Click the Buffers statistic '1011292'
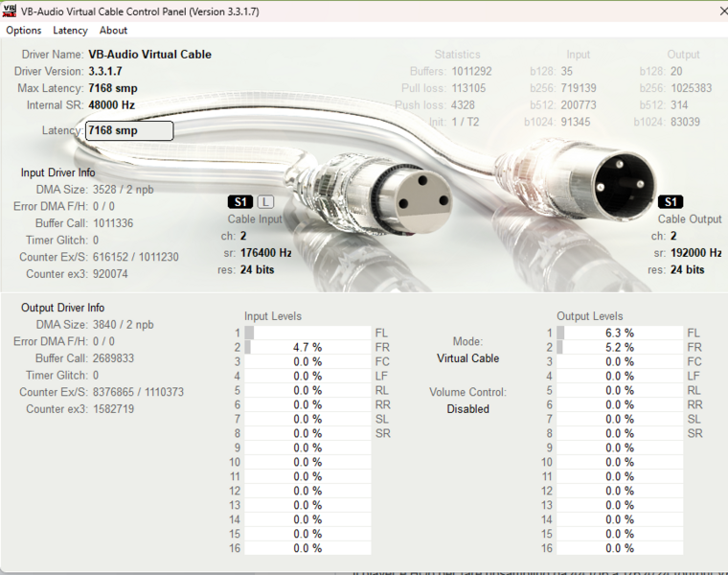 tap(471, 72)
